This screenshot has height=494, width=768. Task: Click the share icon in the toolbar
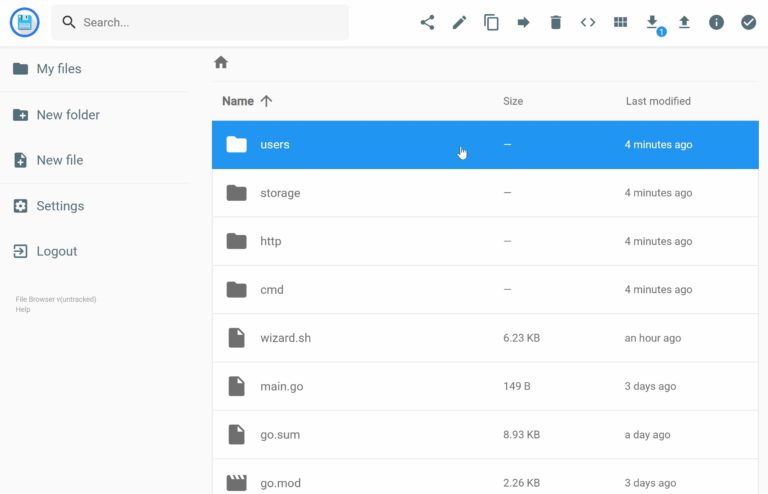(427, 22)
